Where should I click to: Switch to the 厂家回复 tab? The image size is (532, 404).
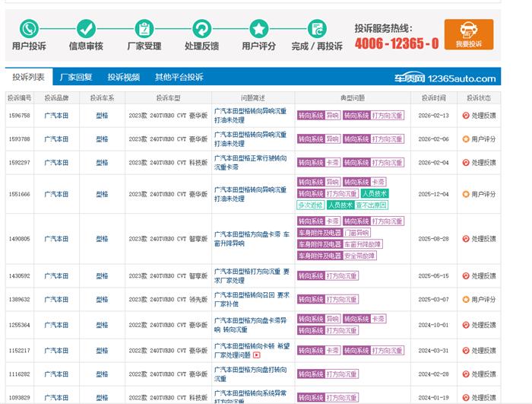76,77
